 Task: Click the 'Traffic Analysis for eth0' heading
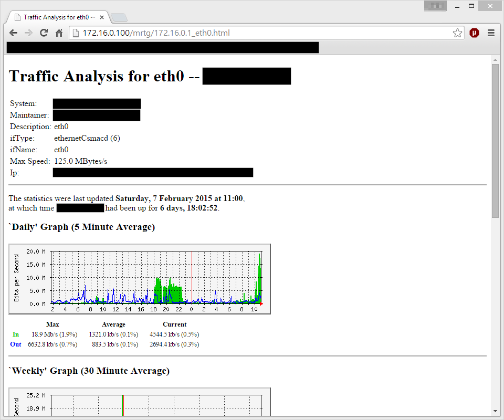pos(97,76)
